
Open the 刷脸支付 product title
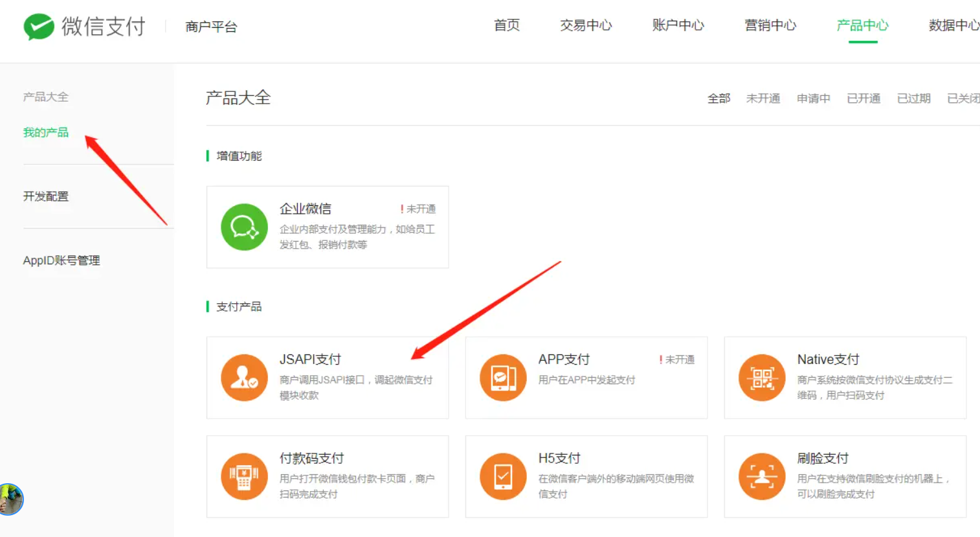tap(823, 459)
